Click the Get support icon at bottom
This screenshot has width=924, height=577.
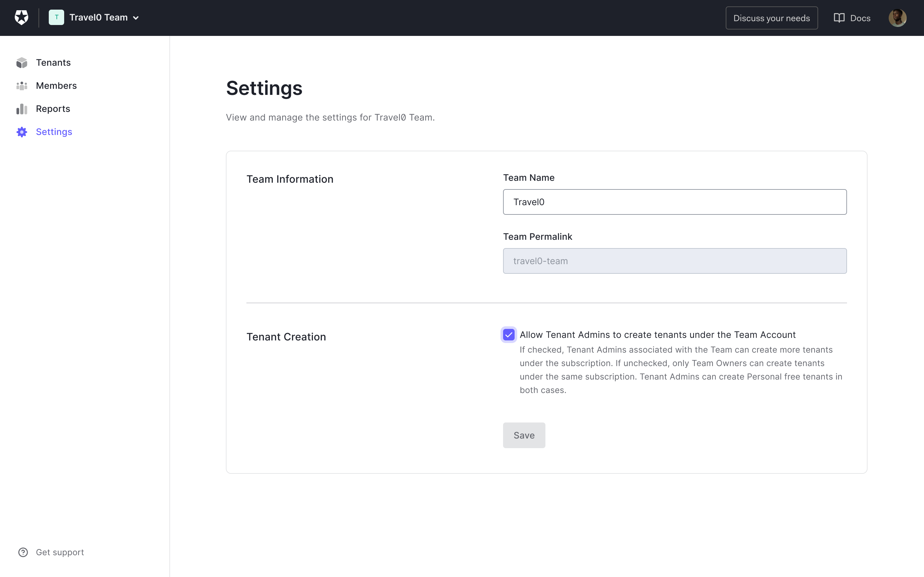[22, 552]
